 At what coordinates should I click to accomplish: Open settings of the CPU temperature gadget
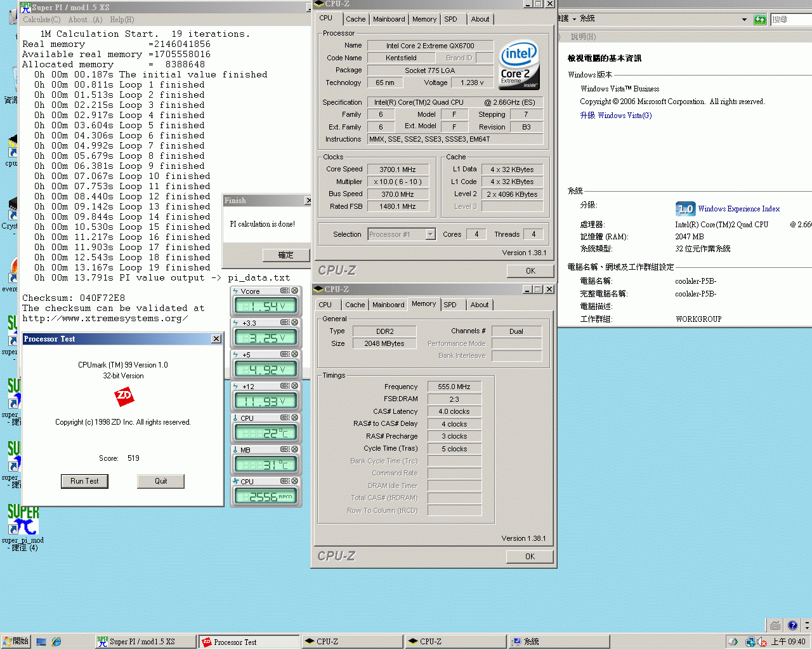tap(285, 418)
